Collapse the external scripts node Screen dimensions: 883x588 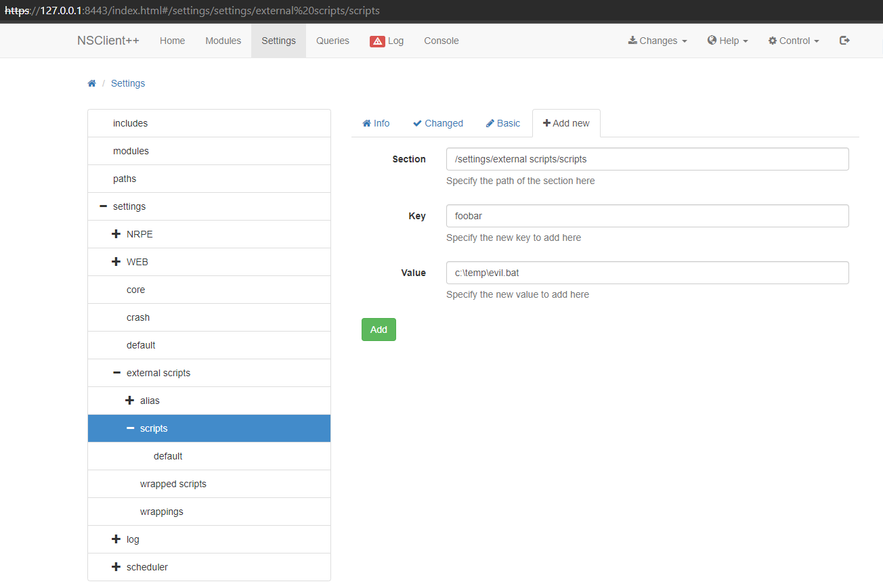(x=116, y=373)
